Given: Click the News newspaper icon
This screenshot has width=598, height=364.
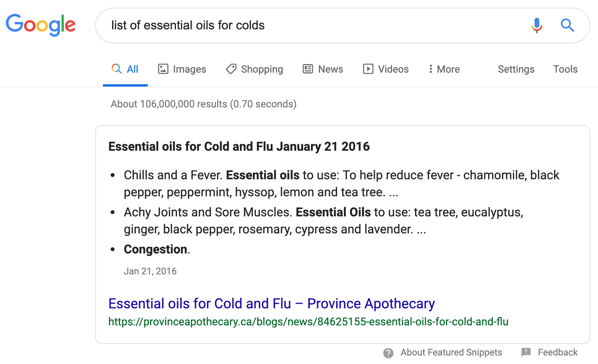Looking at the screenshot, I should click(308, 69).
